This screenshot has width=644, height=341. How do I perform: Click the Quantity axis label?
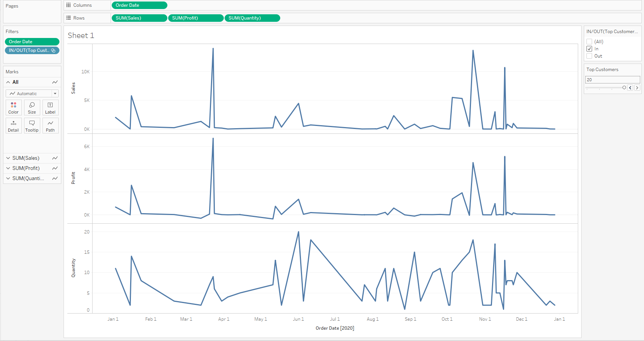click(x=73, y=268)
